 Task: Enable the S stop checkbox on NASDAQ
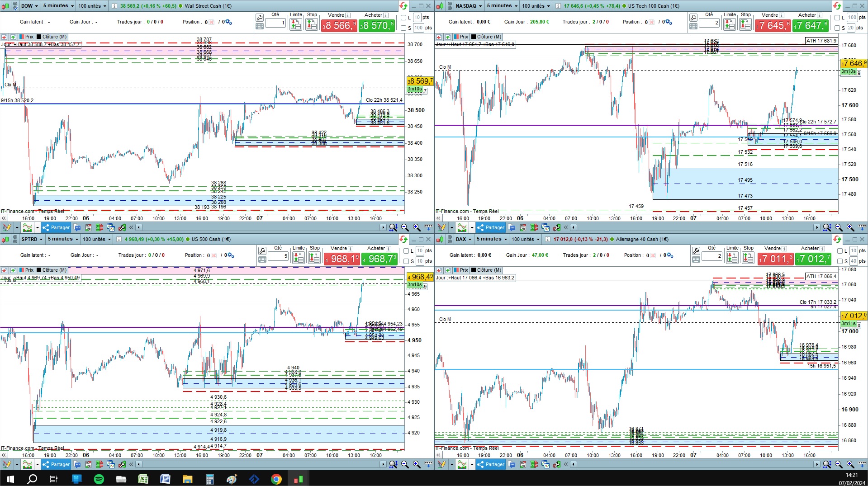[x=837, y=28]
